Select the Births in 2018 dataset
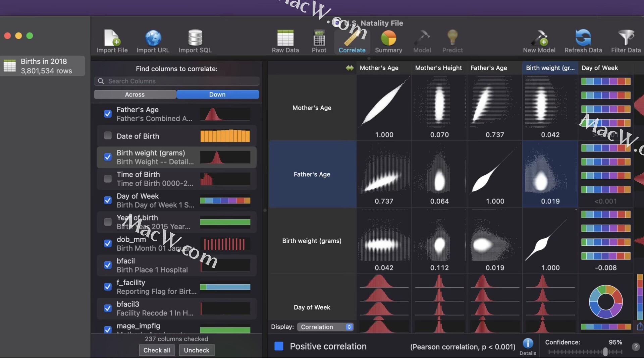 tap(43, 66)
